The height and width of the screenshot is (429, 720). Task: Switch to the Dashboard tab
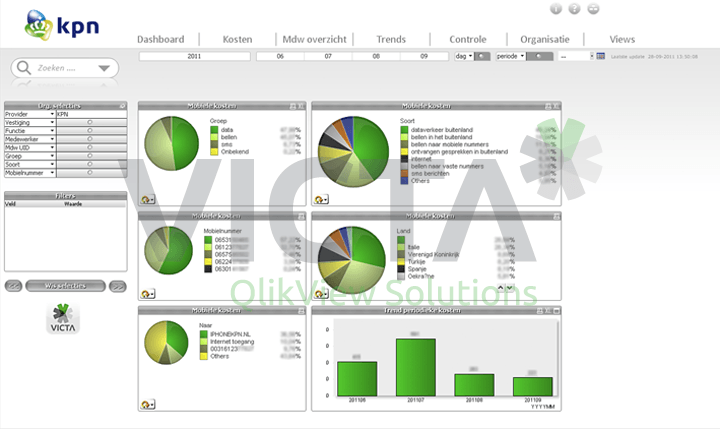[x=161, y=40]
